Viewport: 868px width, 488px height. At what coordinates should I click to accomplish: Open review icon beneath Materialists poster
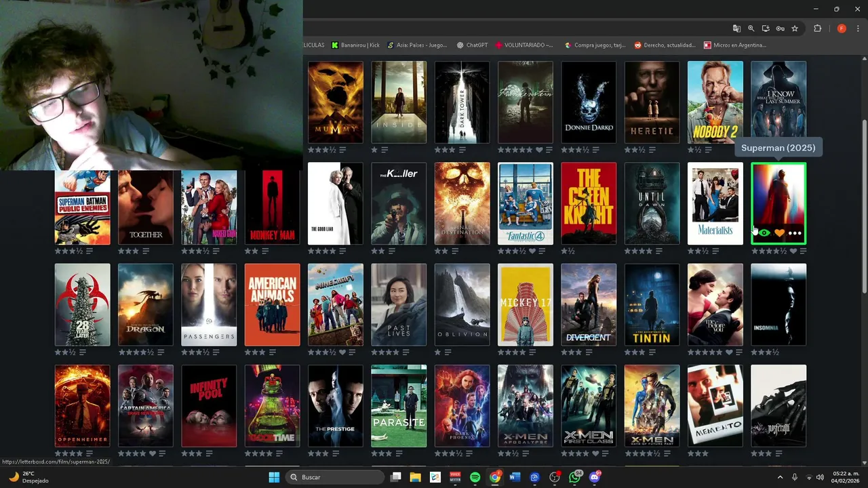[x=715, y=251]
